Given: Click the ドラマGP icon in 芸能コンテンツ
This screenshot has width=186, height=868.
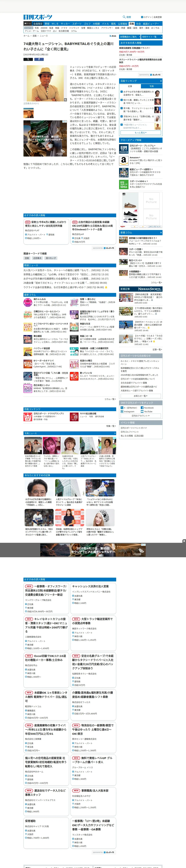Looking at the screenshot, I should pos(28,417).
